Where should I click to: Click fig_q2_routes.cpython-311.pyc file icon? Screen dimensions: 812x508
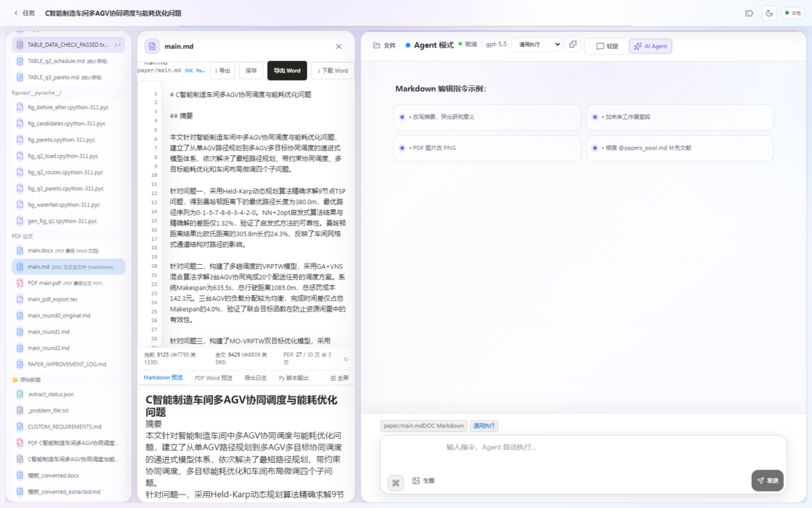[x=20, y=172]
